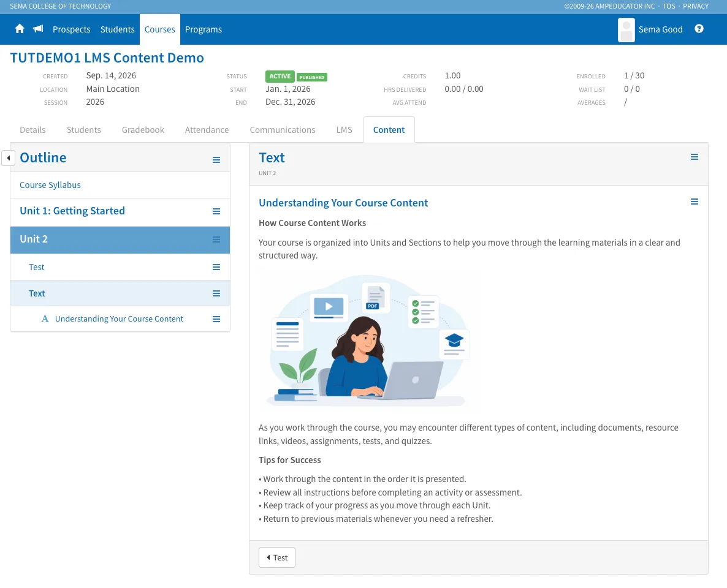Image resolution: width=727 pixels, height=588 pixels.
Task: Open the Attendance tab
Action: [207, 130]
